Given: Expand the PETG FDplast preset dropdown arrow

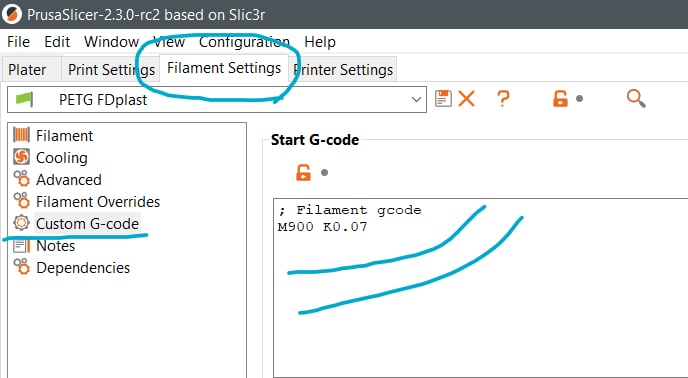Looking at the screenshot, I should (x=416, y=100).
